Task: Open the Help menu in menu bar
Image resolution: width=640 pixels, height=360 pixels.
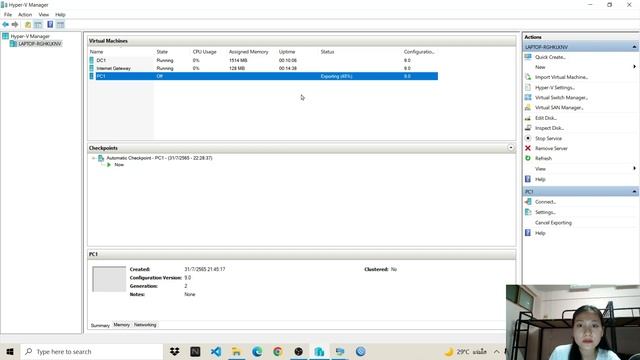Action: pos(60,15)
